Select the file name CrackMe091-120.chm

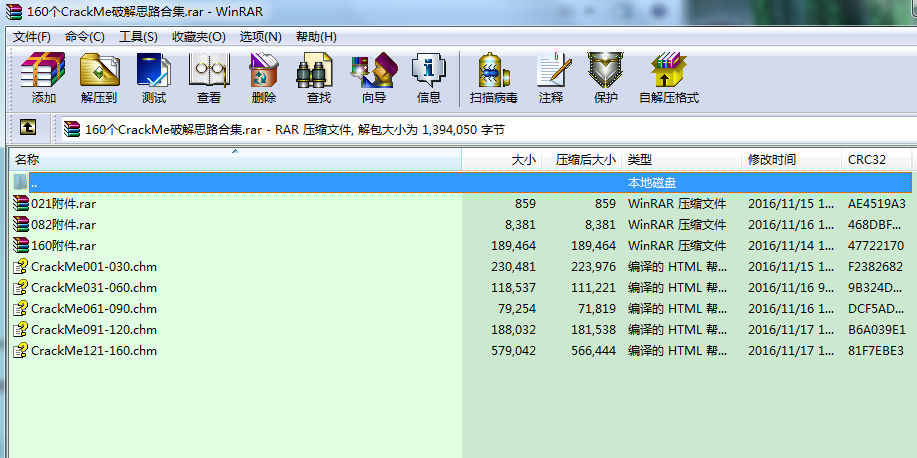[94, 330]
